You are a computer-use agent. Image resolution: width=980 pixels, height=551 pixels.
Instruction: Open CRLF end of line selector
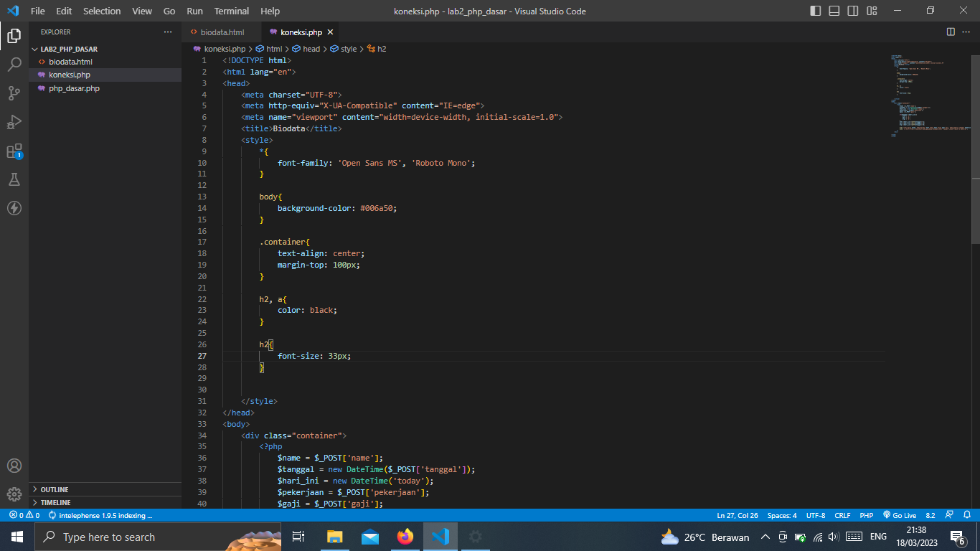click(x=842, y=515)
